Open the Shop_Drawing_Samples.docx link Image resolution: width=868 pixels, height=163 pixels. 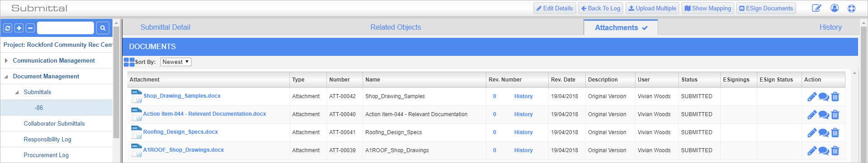[x=182, y=96]
